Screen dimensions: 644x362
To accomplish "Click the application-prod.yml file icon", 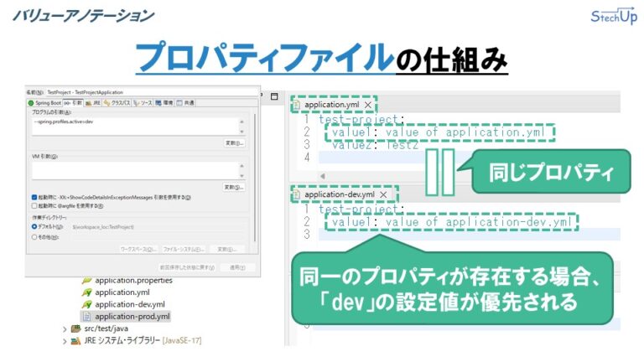I will (x=86, y=317).
